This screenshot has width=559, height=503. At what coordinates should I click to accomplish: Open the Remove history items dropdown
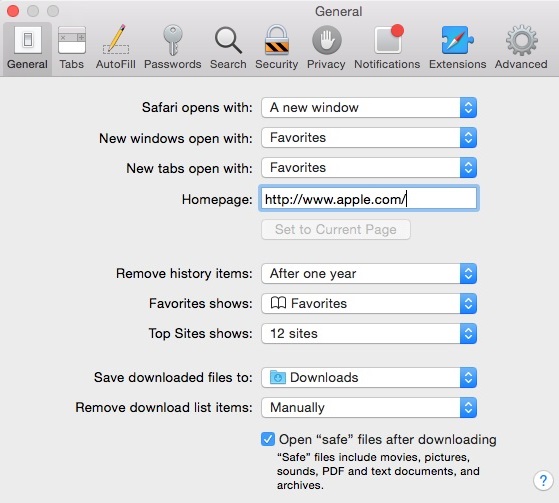coord(369,273)
